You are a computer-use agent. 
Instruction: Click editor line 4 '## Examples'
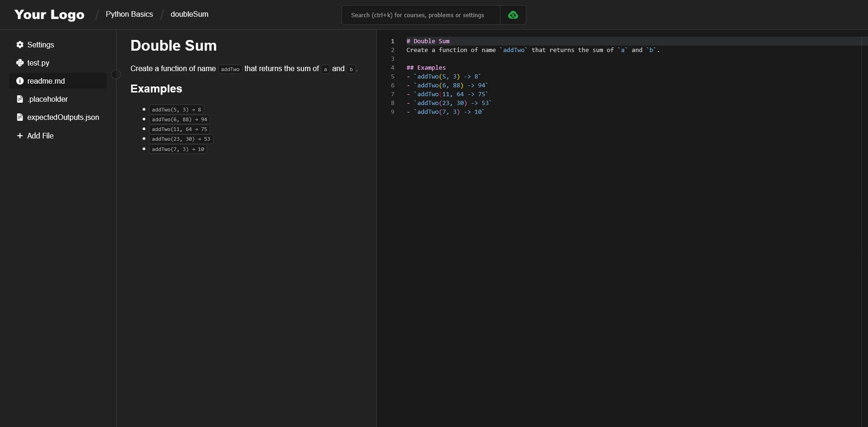[x=426, y=67]
